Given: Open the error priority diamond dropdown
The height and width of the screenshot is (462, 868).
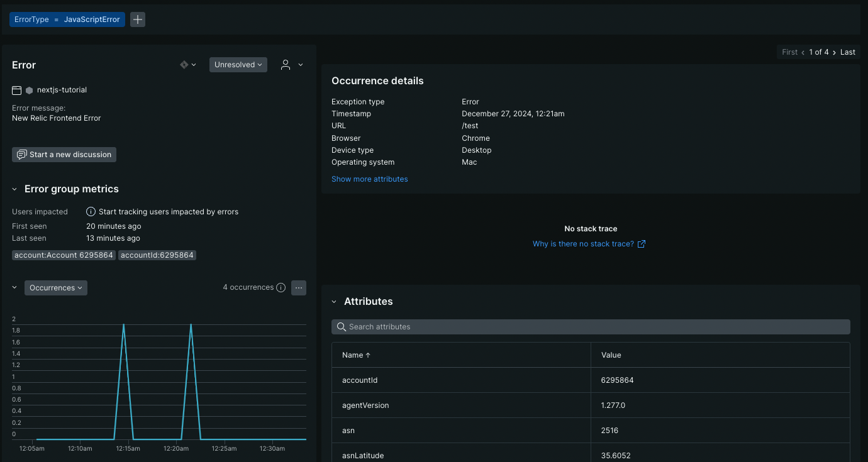Looking at the screenshot, I should pos(188,65).
